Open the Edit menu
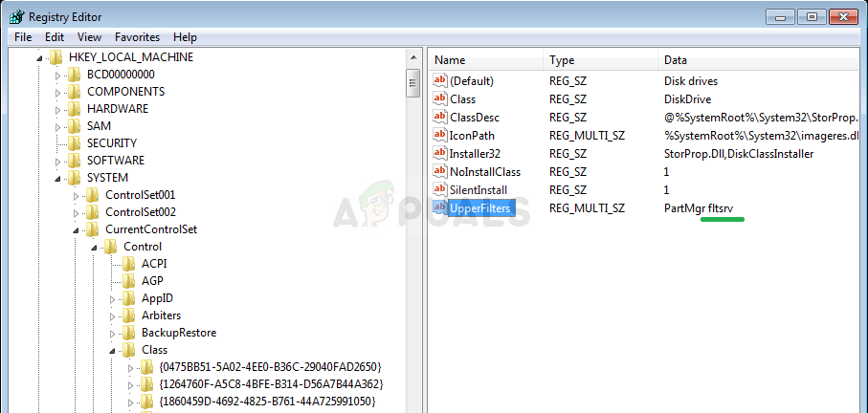Screen dimensions: 868x413 coord(55,37)
